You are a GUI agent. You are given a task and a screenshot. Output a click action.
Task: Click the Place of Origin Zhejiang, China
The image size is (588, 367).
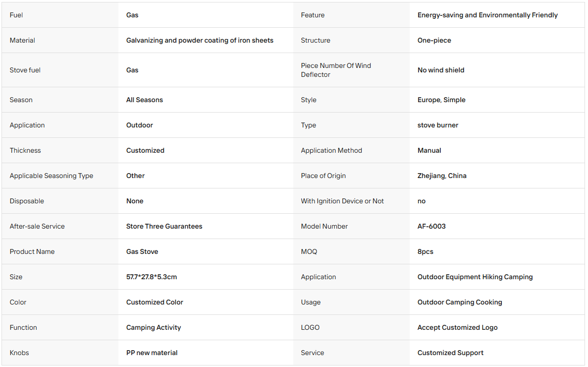[442, 176]
